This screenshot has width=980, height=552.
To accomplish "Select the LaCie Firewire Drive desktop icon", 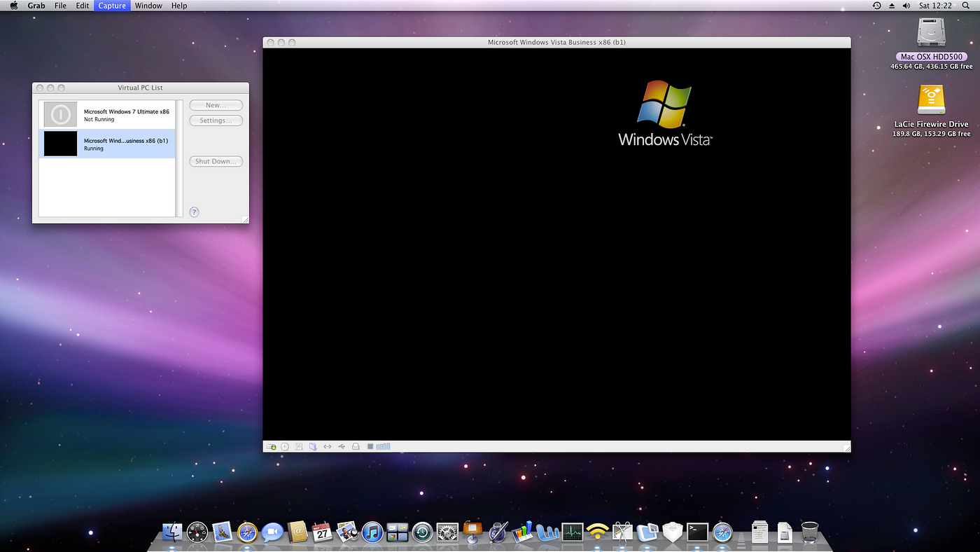I will click(x=931, y=100).
